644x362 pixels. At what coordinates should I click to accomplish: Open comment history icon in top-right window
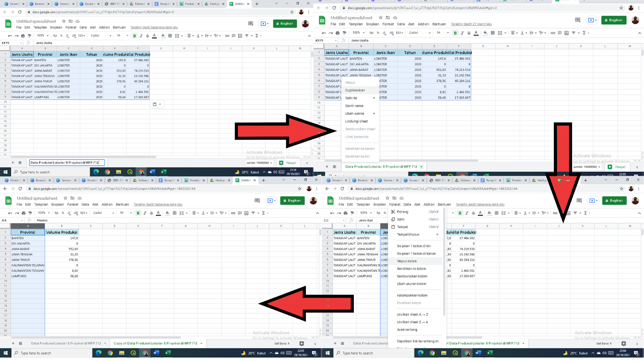(x=578, y=20)
